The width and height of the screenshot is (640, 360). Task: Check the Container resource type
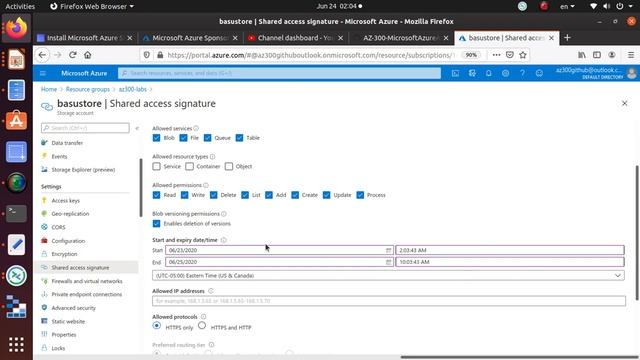click(189, 167)
